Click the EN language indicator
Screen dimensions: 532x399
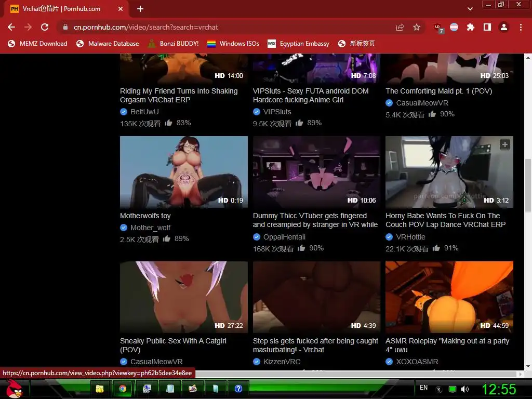(423, 388)
